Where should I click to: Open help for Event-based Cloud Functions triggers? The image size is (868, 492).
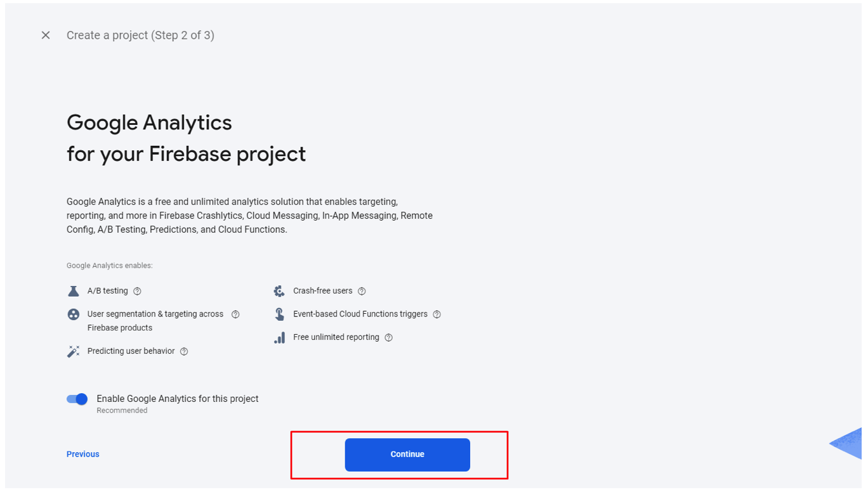[x=437, y=314]
